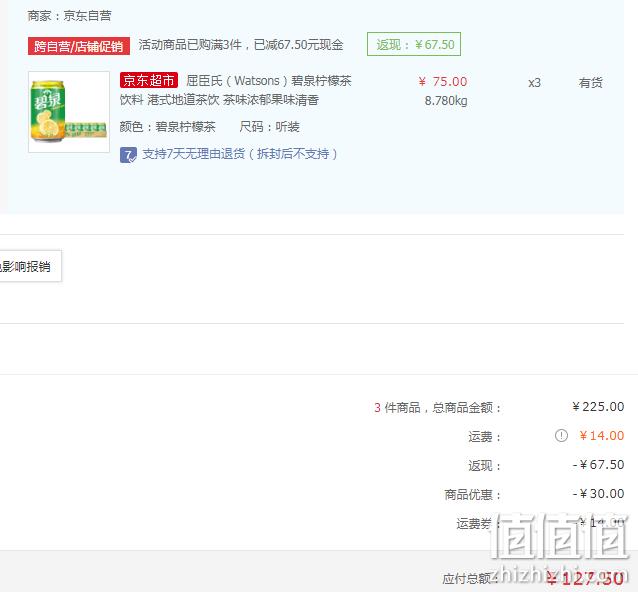Select total goods amount ¥225.00
This screenshot has height=592, width=638.
[598, 406]
